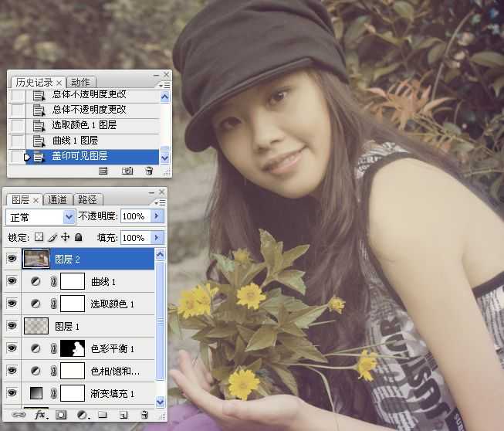Screen dimensions: 504x431
Task: Create new fill or adjustment layer
Action: (x=83, y=416)
